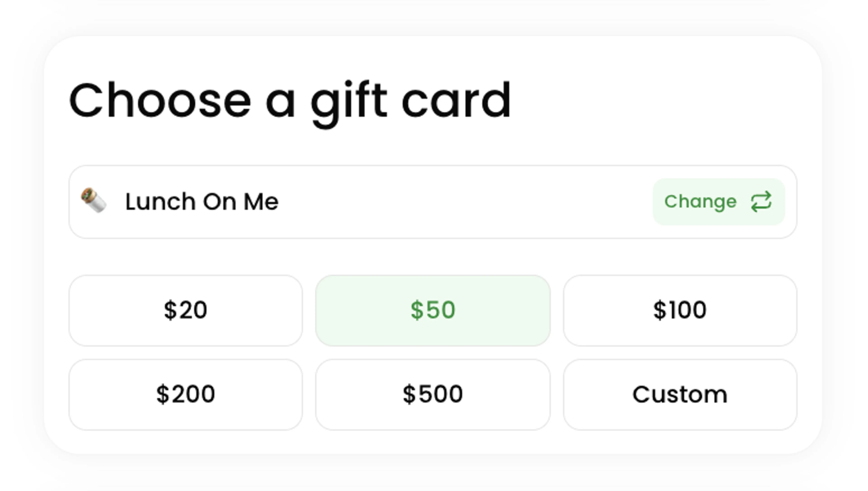Image resolution: width=868 pixels, height=491 pixels.
Task: Deselect the highlighted green $50 tile
Action: coord(433,310)
